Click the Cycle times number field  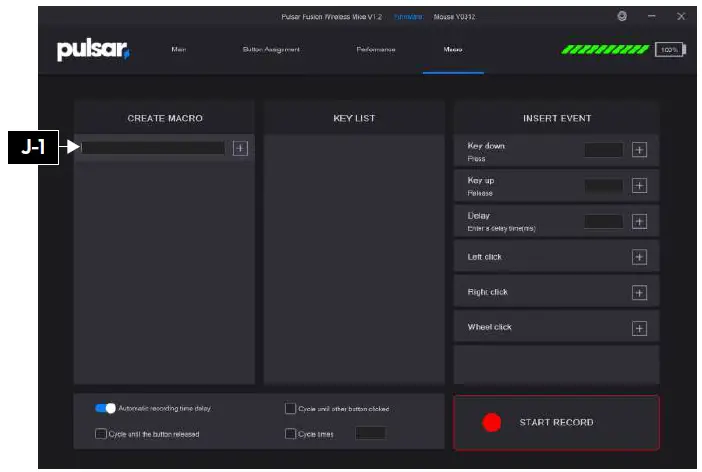pyautogui.click(x=370, y=433)
